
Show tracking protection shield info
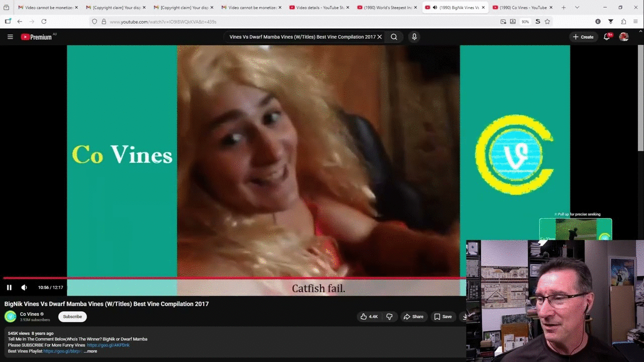[x=94, y=22]
